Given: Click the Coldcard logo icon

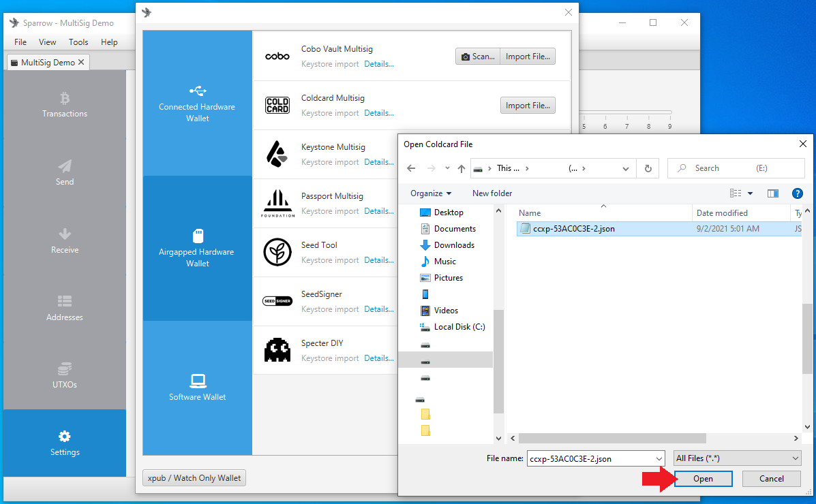Looking at the screenshot, I should coord(277,105).
